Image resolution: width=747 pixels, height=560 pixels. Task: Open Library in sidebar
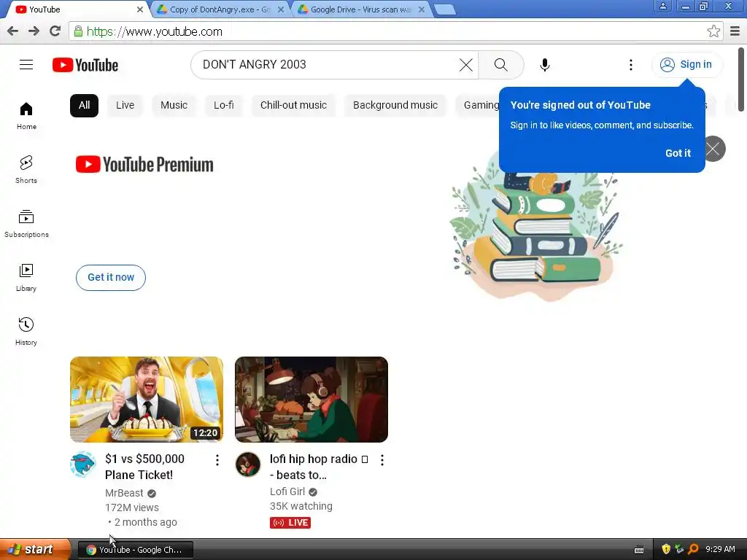click(26, 278)
